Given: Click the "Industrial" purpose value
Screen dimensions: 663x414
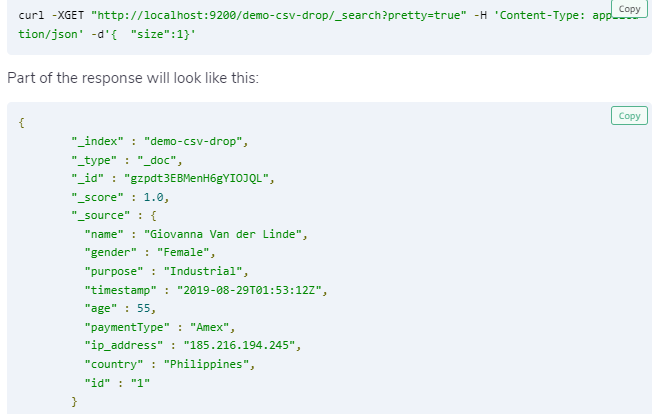Looking at the screenshot, I should (203, 271).
